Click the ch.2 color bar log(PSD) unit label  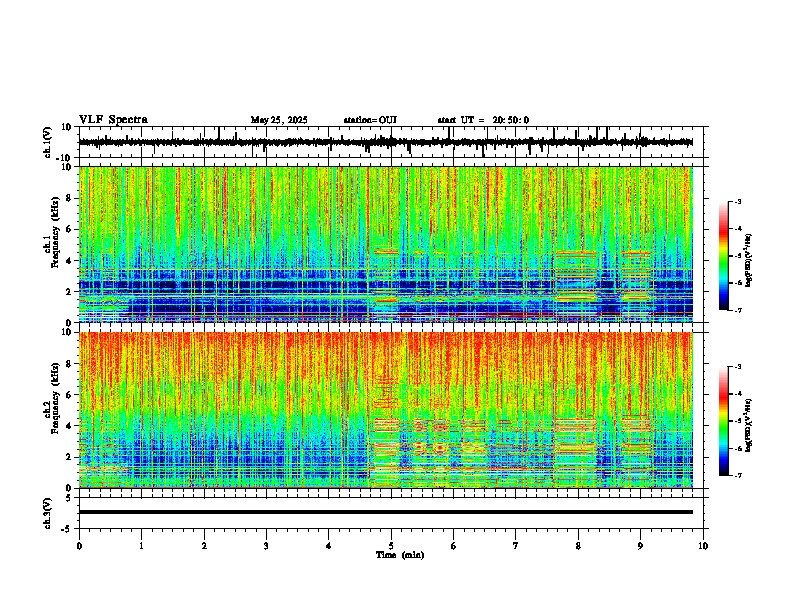click(x=749, y=424)
